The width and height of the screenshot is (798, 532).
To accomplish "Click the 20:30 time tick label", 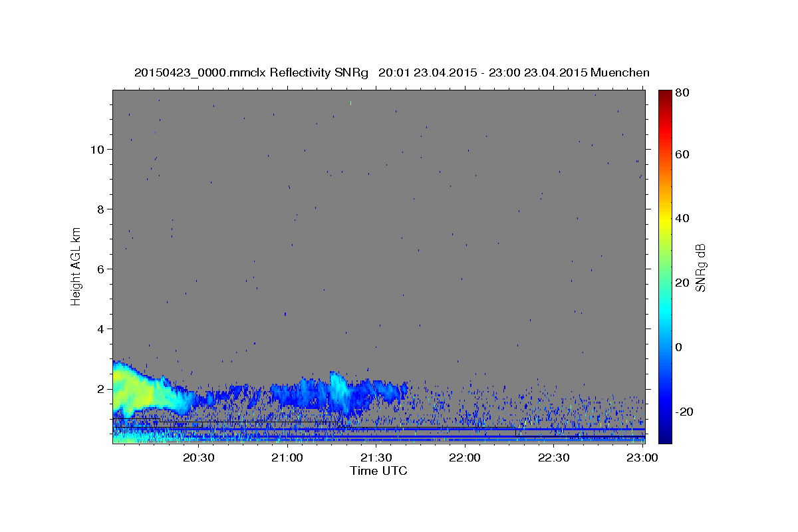I will pyautogui.click(x=198, y=458).
